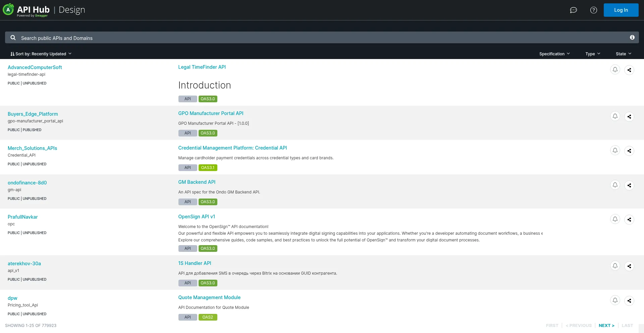Toggle notification bell for 1S Handler API
This screenshot has height=333, width=644.
point(615,266)
